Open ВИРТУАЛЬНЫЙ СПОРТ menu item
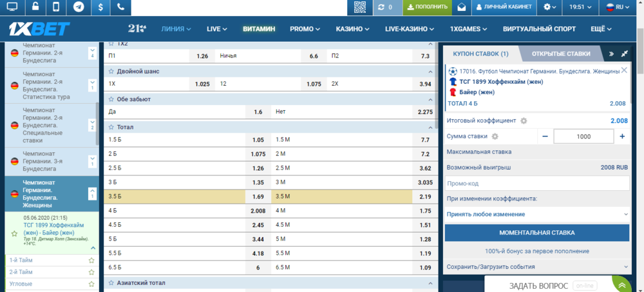This screenshot has height=292, width=644. [x=539, y=29]
